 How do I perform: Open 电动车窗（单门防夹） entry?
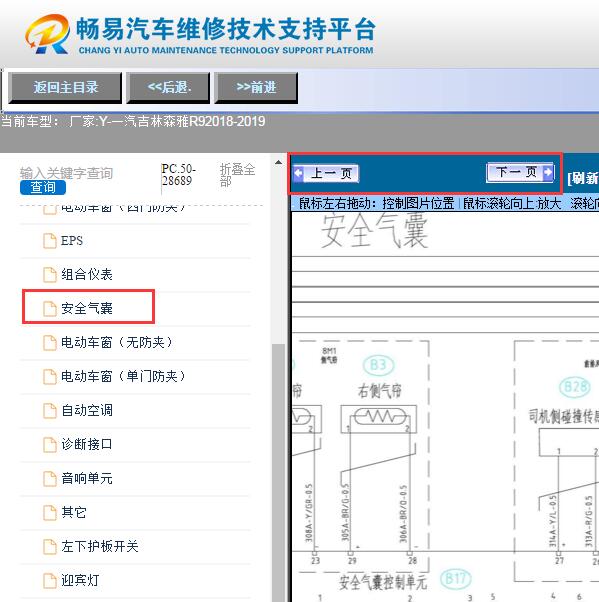coord(124,376)
